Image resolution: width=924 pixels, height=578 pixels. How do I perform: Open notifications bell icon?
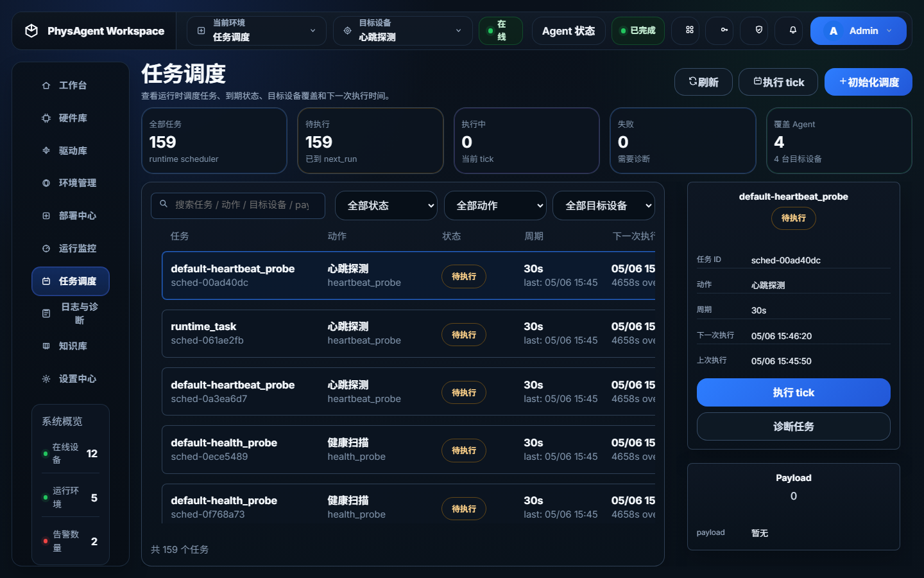793,30
